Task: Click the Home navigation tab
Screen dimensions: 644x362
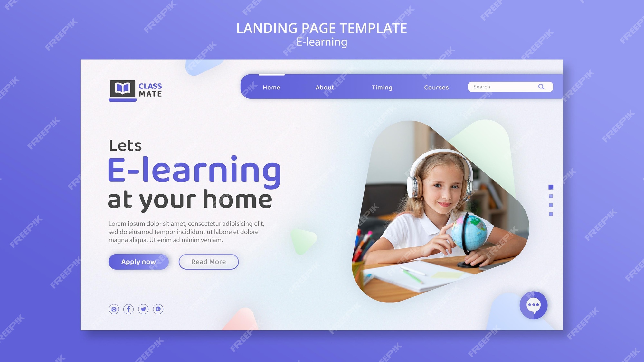Action: pos(271,87)
